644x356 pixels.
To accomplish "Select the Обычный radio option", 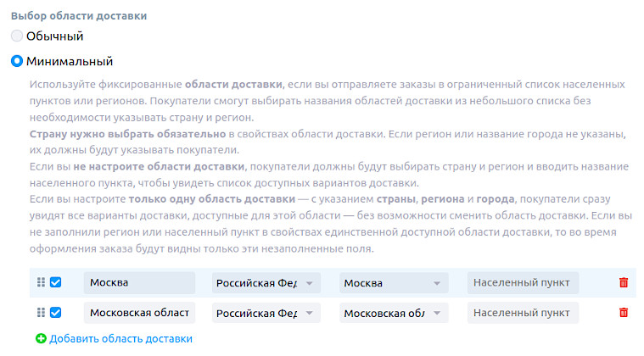I will 17,36.
